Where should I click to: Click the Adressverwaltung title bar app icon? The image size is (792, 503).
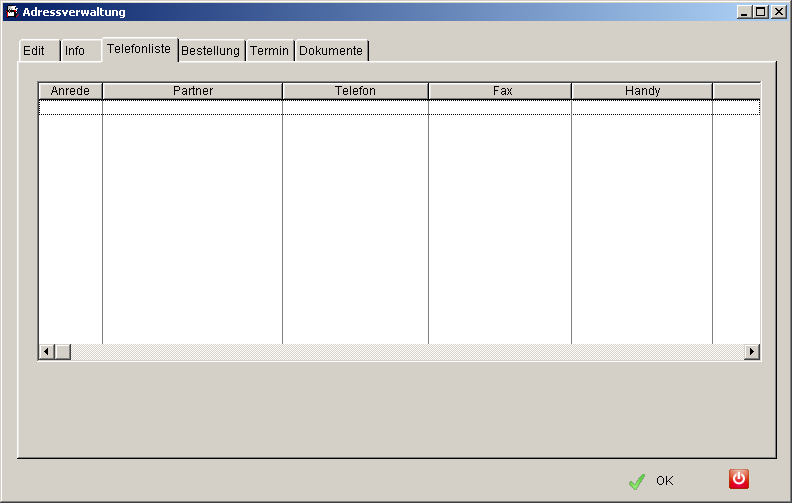click(x=12, y=12)
